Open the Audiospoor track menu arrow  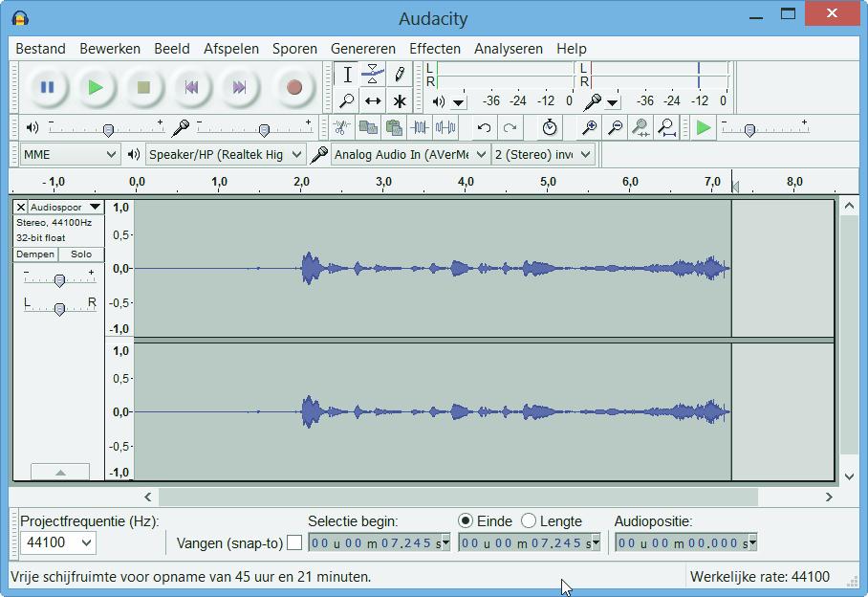(96, 207)
